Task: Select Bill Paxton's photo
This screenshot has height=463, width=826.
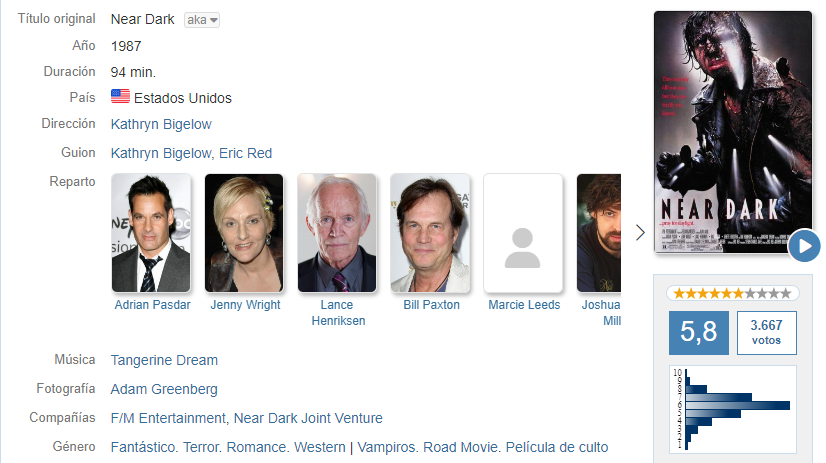Action: [x=430, y=233]
